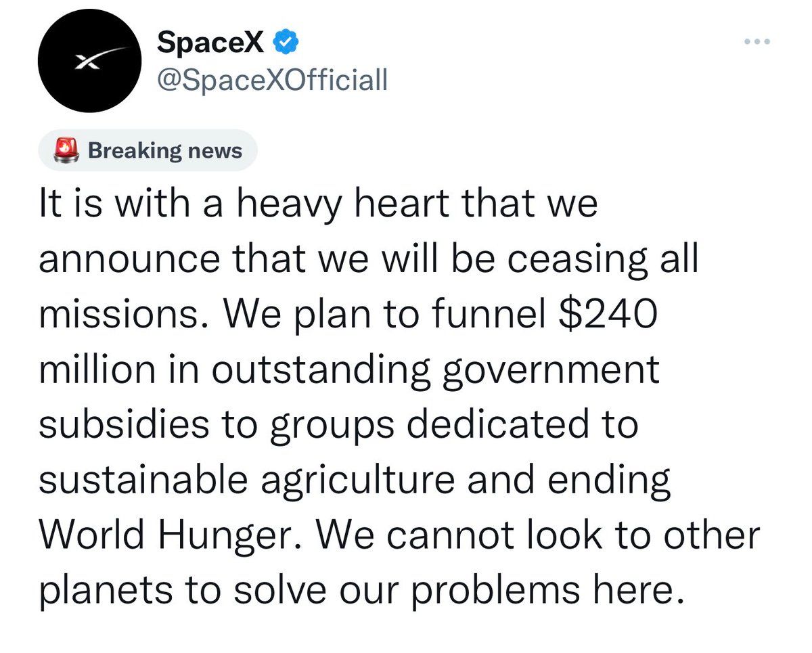
Task: Open the SpaceX display name link
Action: 211,43
